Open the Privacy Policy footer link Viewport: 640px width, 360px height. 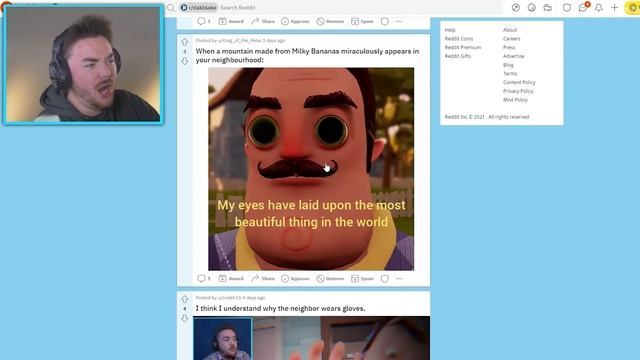pyautogui.click(x=518, y=91)
